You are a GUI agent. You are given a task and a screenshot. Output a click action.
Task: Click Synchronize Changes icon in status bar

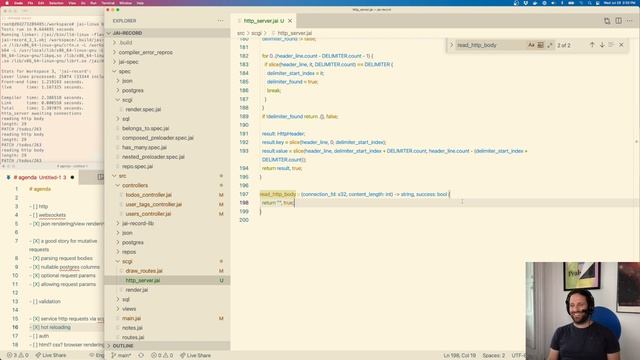[x=141, y=356]
